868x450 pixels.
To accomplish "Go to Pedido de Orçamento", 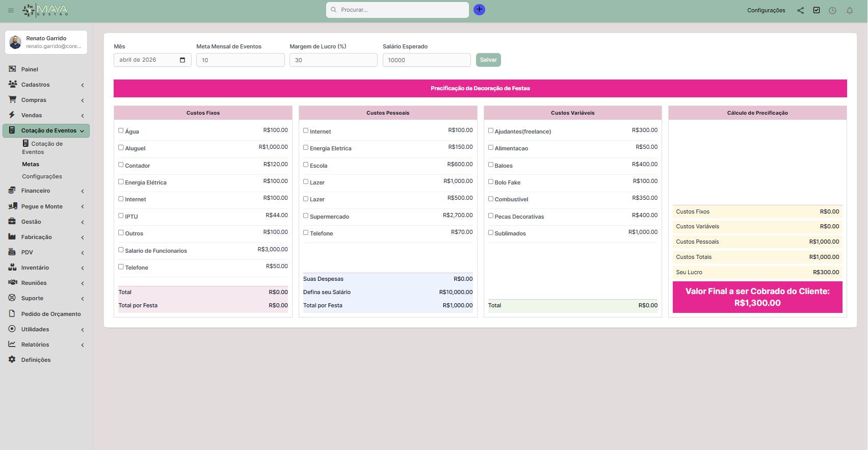I will (51, 314).
